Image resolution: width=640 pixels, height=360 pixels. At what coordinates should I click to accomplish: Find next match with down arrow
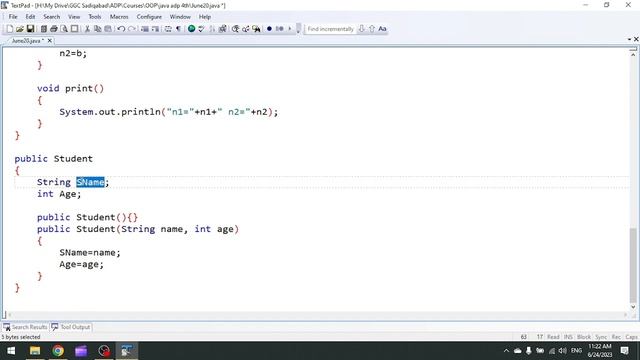tap(361, 29)
